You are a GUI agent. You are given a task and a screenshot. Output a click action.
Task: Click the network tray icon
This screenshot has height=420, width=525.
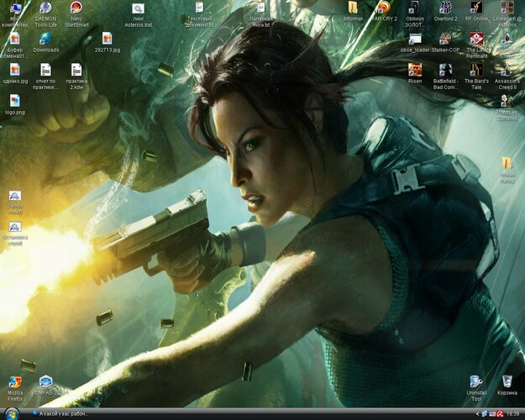click(x=485, y=414)
